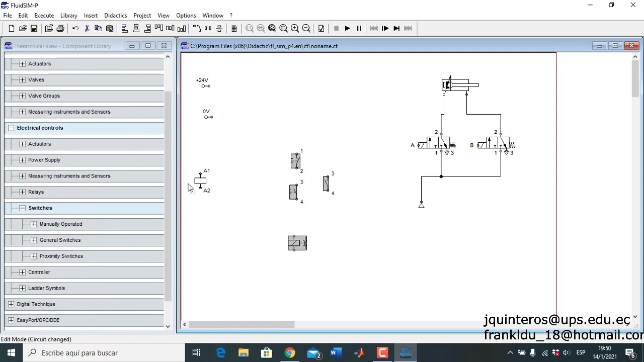644x362 pixels.
Task: Open the Options menu
Action: (186, 16)
